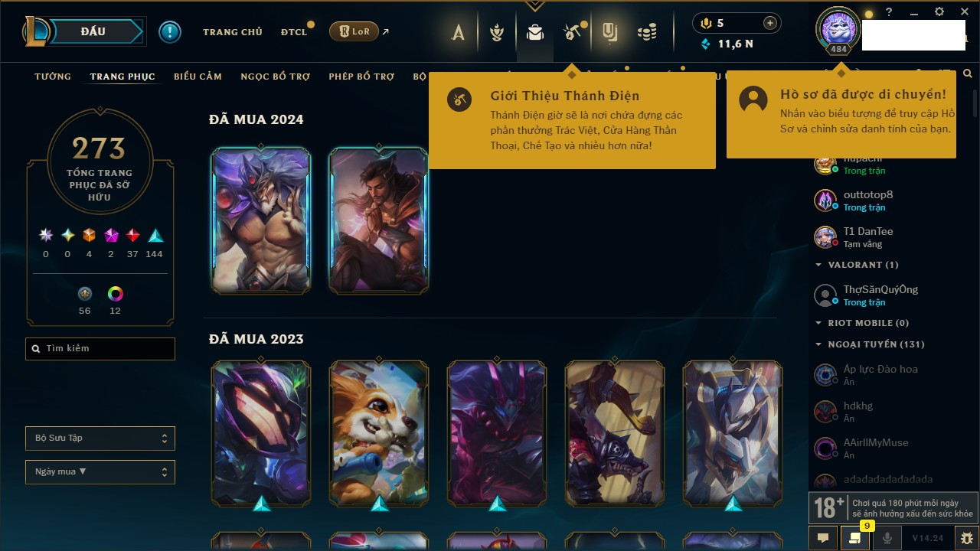Viewport: 980px width, 551px height.
Task: Open the Bộ Sưu Tập dropdown
Action: pyautogui.click(x=100, y=439)
